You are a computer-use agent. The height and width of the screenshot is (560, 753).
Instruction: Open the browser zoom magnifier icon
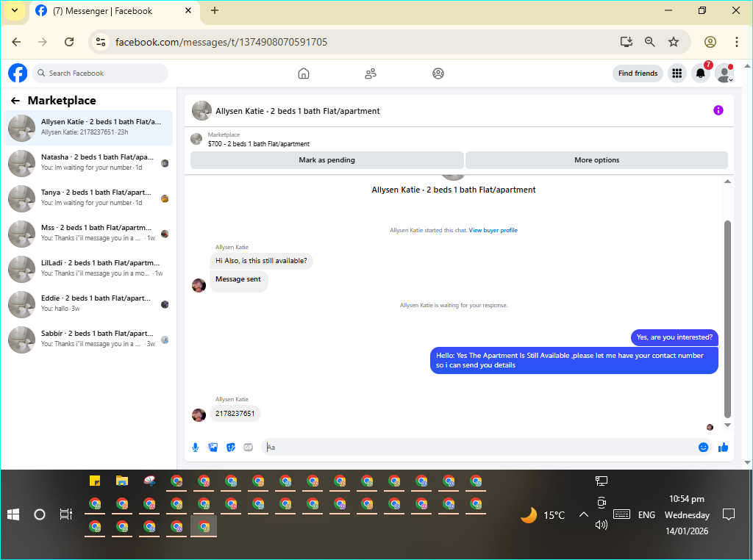pyautogui.click(x=650, y=42)
